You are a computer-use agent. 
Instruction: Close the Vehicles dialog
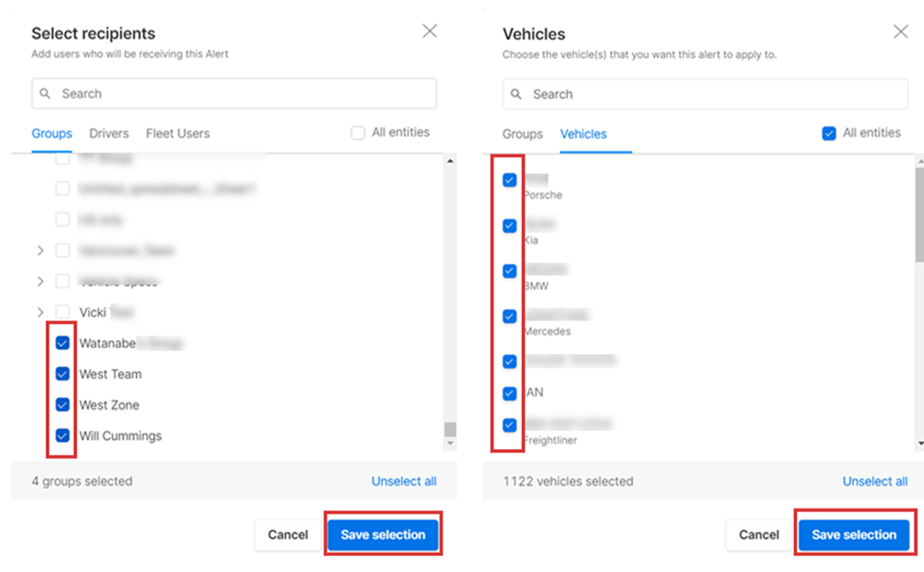click(x=900, y=31)
